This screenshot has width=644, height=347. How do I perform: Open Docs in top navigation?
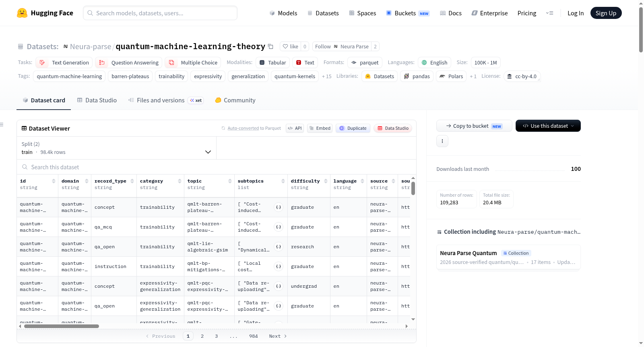tap(451, 13)
